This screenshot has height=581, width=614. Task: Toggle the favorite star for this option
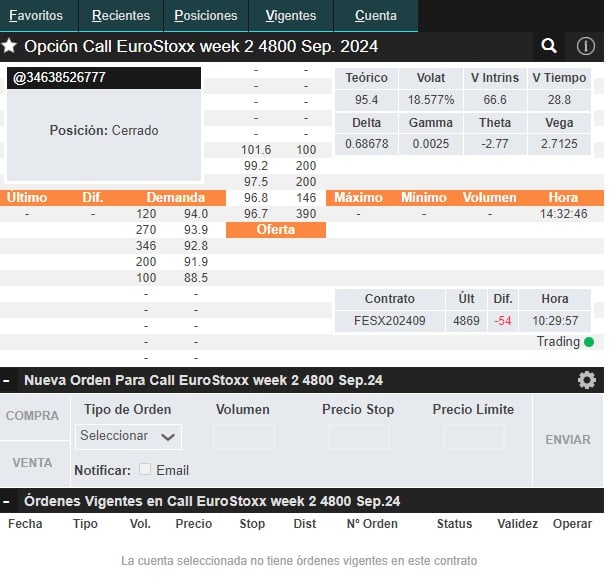9,46
